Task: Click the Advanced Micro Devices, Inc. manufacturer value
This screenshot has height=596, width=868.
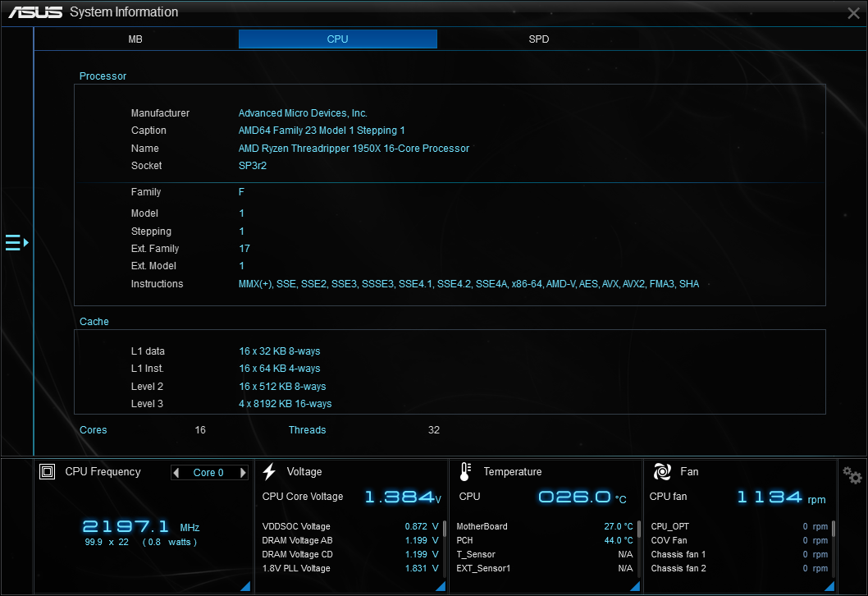Action: tap(303, 113)
